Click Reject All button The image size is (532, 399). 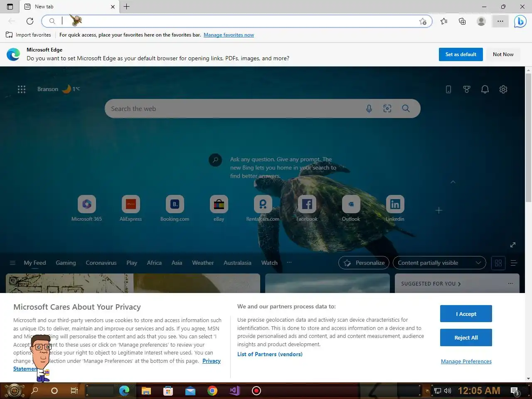pos(466,337)
